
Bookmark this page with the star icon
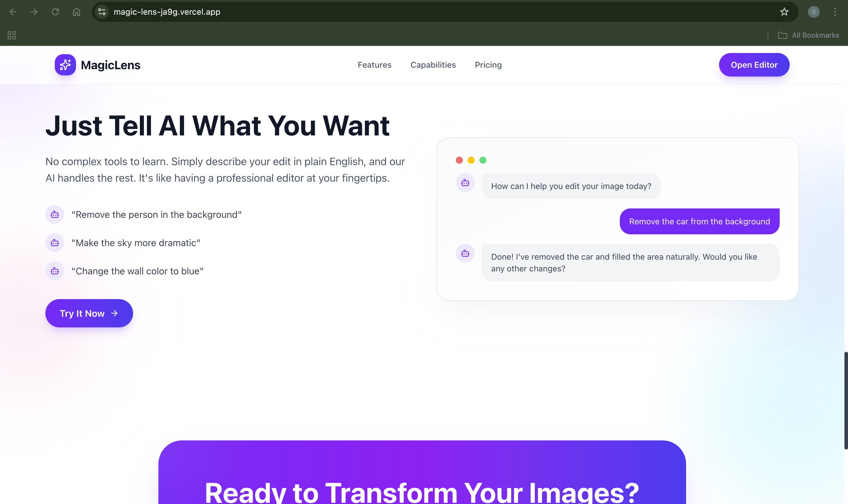[784, 12]
